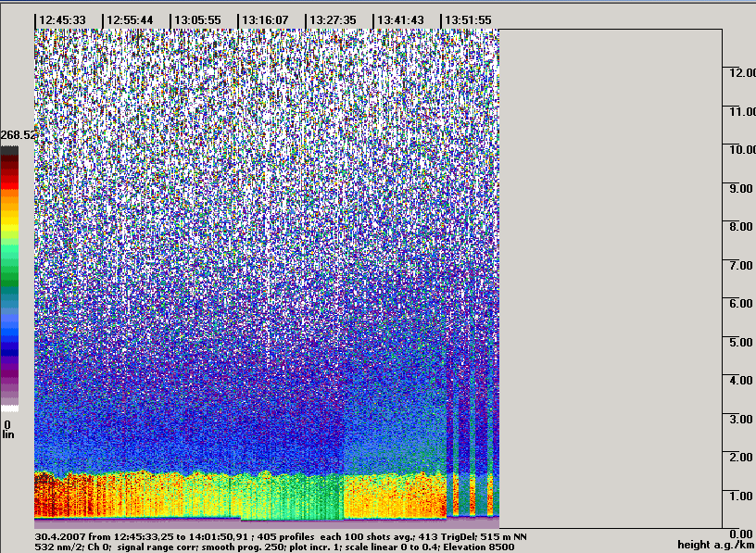Click the 4.00 height axis label

click(741, 381)
